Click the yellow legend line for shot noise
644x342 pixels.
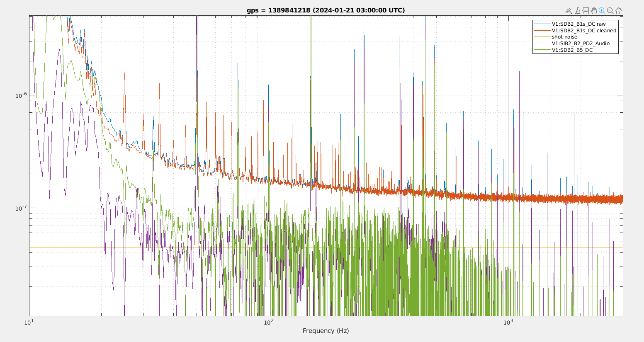click(542, 37)
